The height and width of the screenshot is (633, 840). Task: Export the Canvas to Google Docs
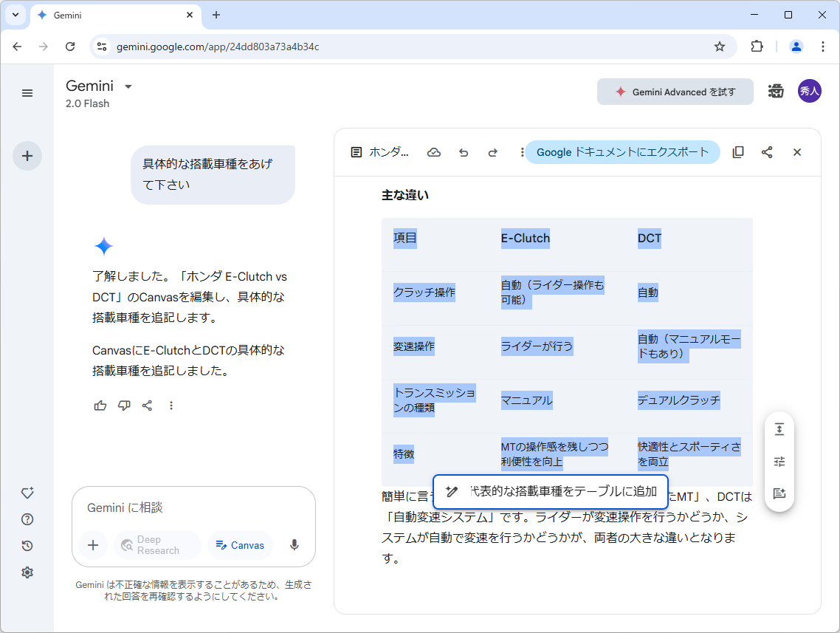(x=622, y=151)
